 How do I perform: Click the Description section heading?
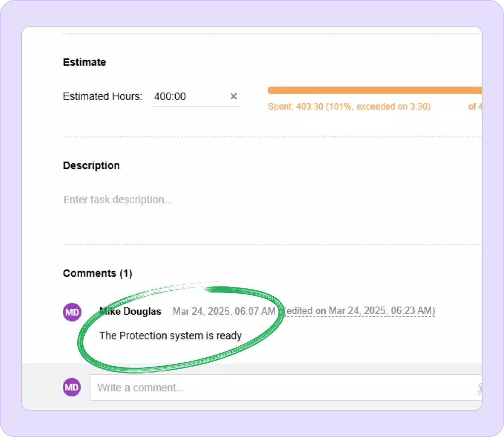[x=91, y=165]
